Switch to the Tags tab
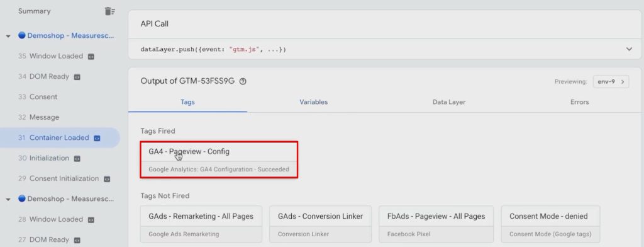644x247 pixels. pos(187,102)
